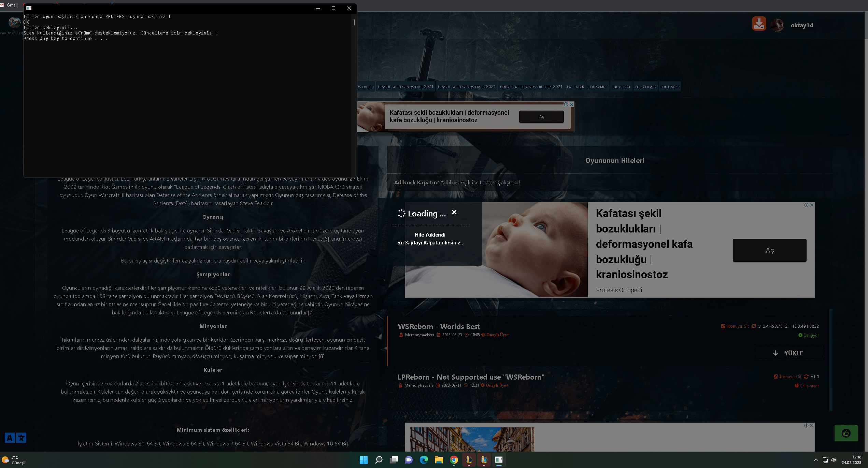Click the blue A translate icon
This screenshot has height=468, width=868.
[x=10, y=438]
